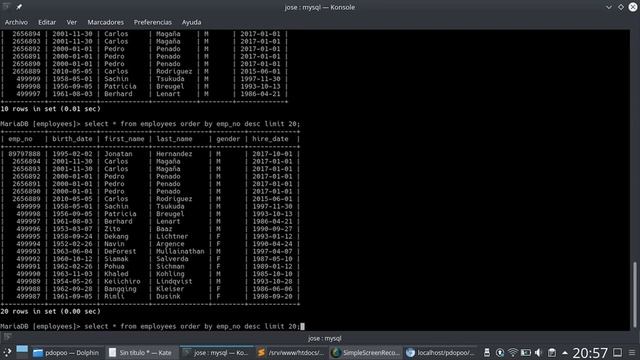Open the Archivo menu
The width and height of the screenshot is (640, 360).
coord(16,22)
